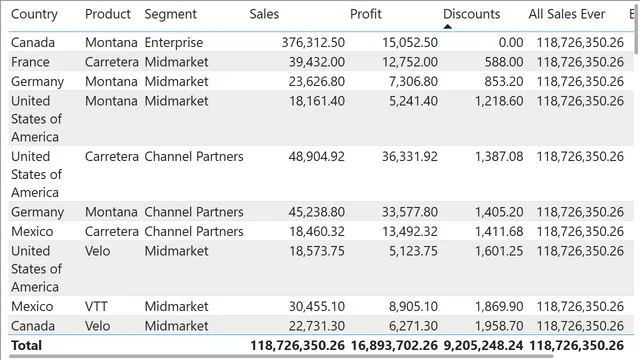Click the All Sales Ever column header

[x=567, y=14]
